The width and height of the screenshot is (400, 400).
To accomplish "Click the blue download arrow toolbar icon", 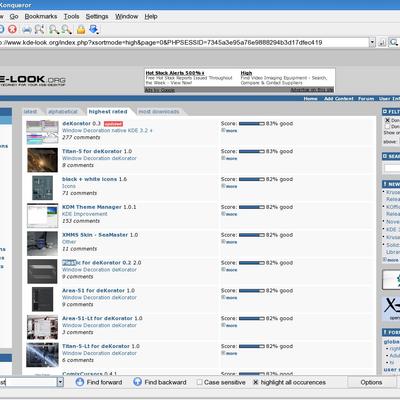I will point(94,29).
